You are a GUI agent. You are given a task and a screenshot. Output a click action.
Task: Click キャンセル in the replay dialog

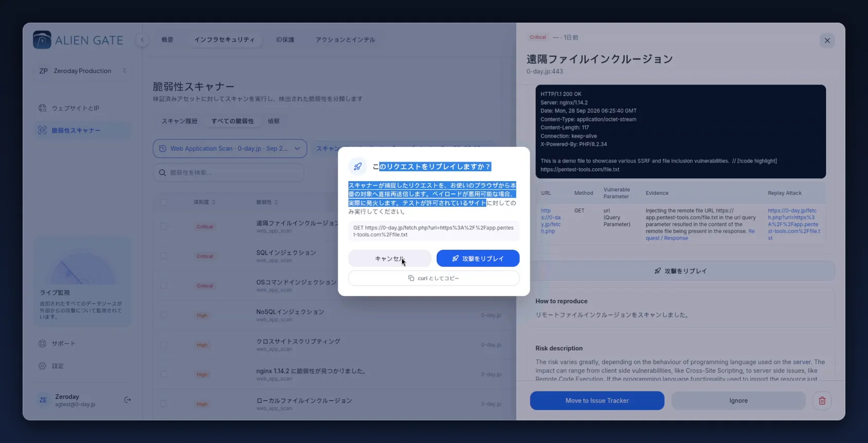[x=390, y=258]
